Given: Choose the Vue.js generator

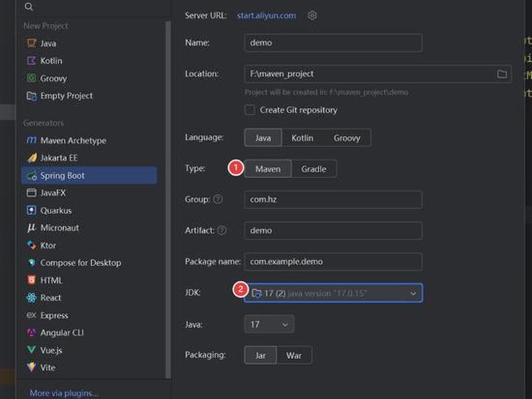Looking at the screenshot, I should click(x=89, y=350).
